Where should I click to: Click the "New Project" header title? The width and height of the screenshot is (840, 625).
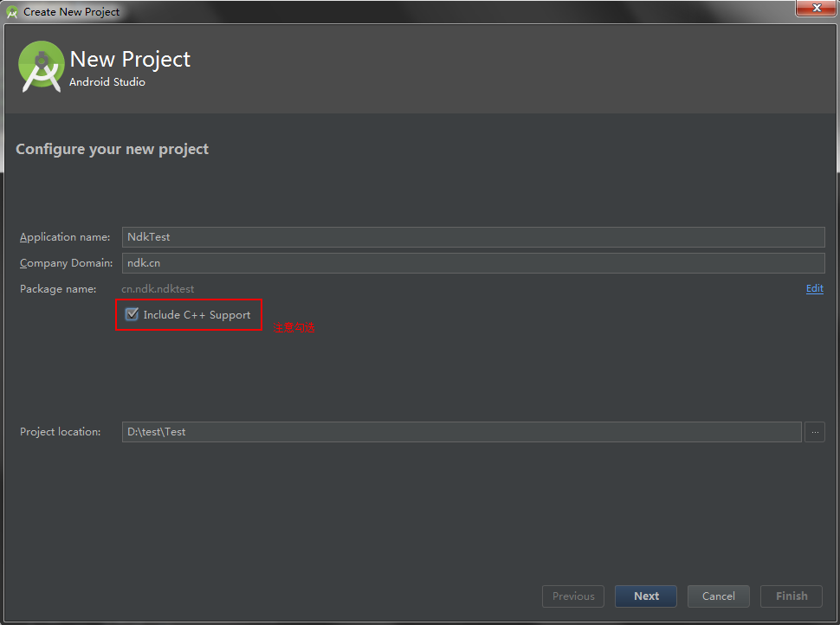(130, 59)
